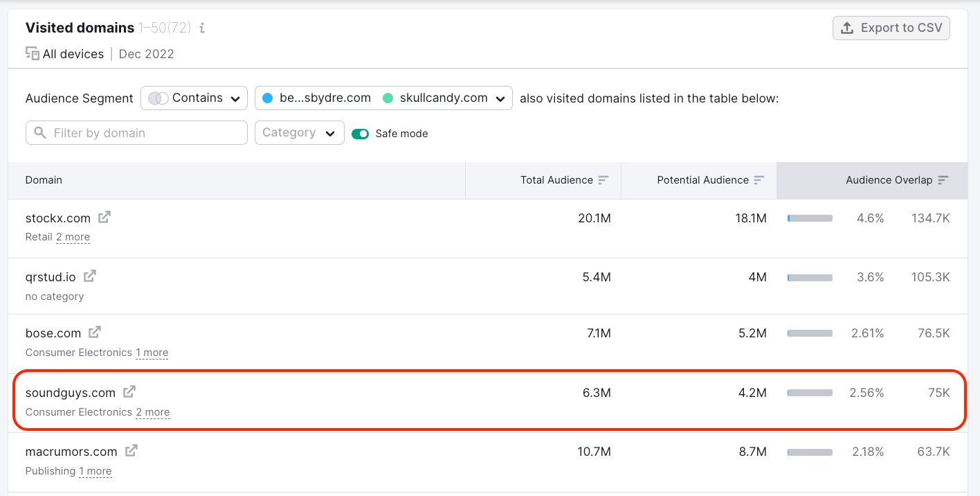Click macrumors.com overlap progress bar
The height and width of the screenshot is (496, 980).
(x=810, y=452)
